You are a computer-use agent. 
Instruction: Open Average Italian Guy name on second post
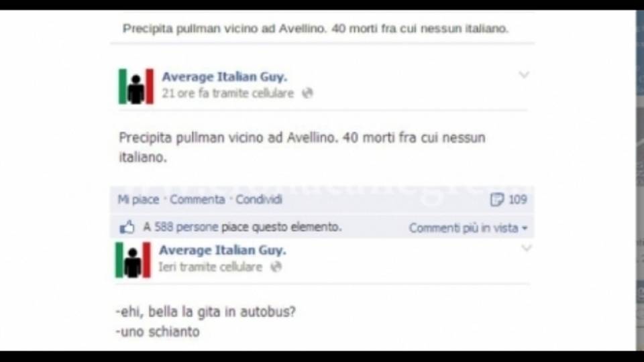pyautogui.click(x=222, y=250)
